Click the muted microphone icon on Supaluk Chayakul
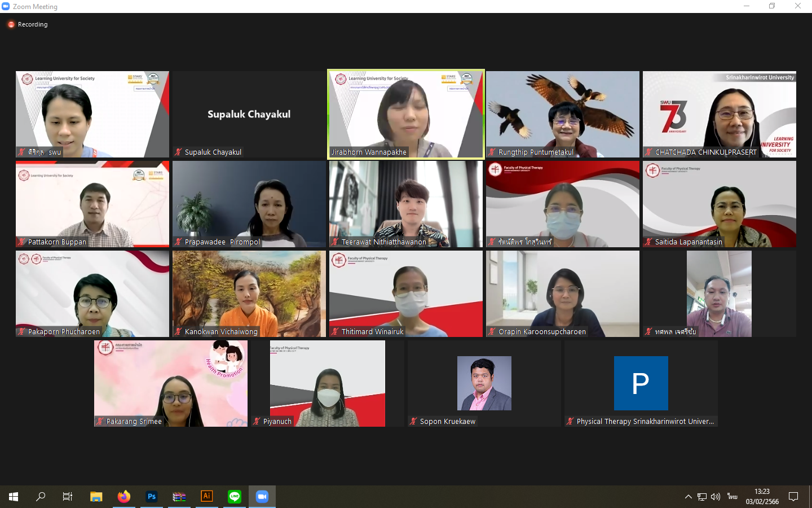 click(179, 152)
